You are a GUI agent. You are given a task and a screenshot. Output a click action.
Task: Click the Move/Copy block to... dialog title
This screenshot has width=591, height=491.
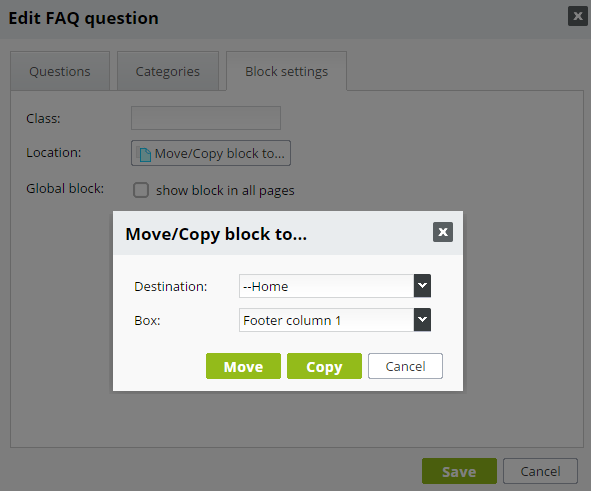click(216, 234)
